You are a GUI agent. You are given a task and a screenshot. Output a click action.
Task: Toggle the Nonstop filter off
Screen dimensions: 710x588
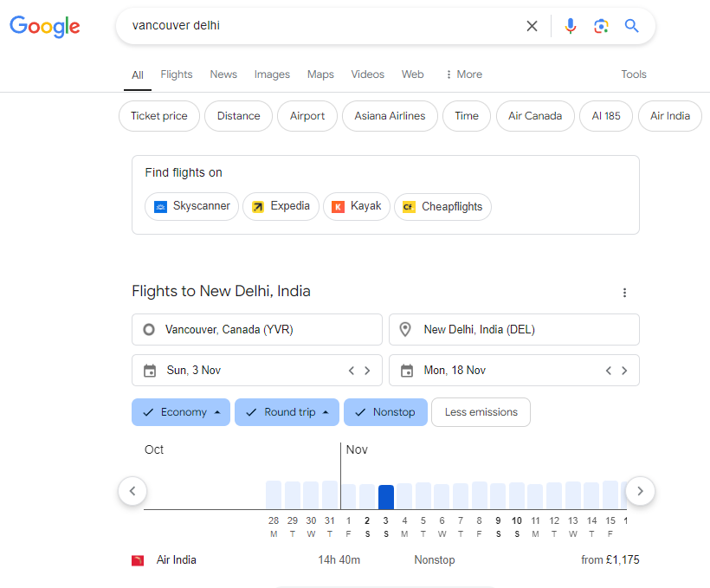pyautogui.click(x=385, y=412)
